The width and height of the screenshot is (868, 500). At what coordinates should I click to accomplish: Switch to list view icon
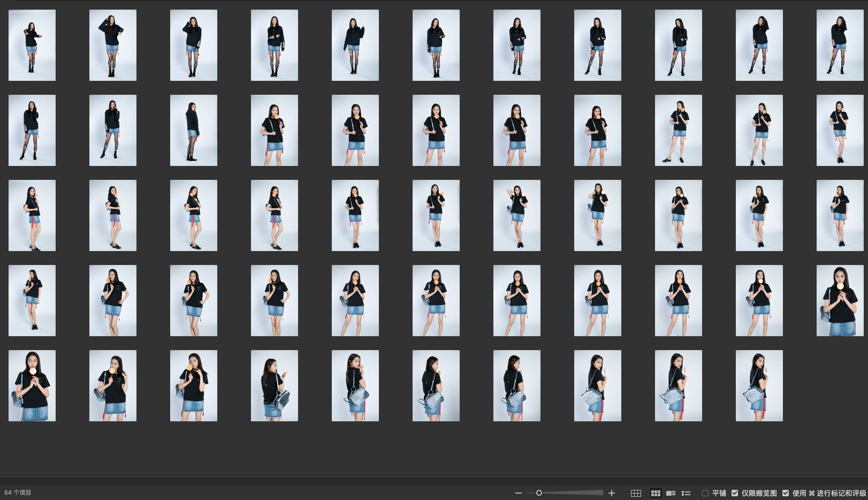[686, 493]
